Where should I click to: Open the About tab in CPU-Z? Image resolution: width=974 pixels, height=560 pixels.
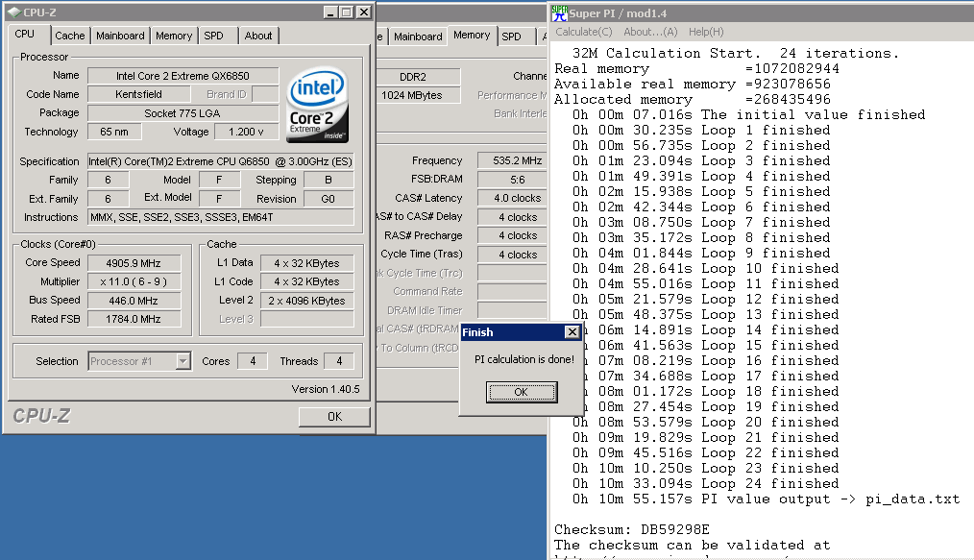pos(258,36)
